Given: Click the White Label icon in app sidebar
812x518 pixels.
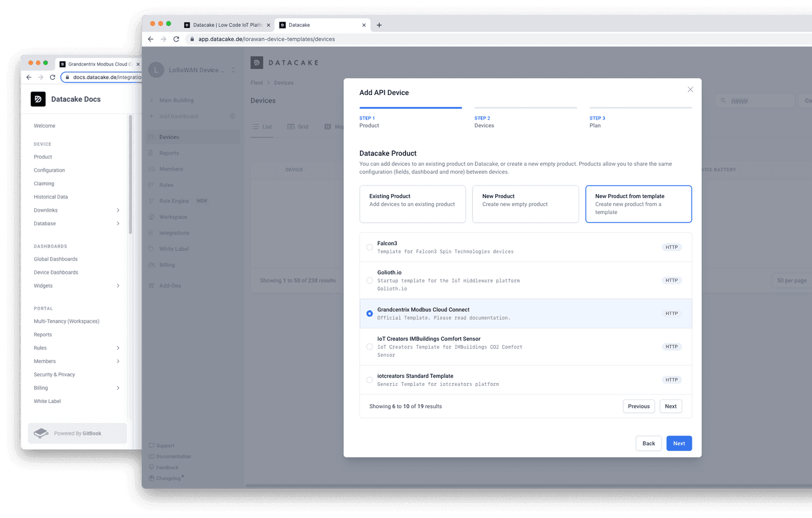Looking at the screenshot, I should [151, 249].
